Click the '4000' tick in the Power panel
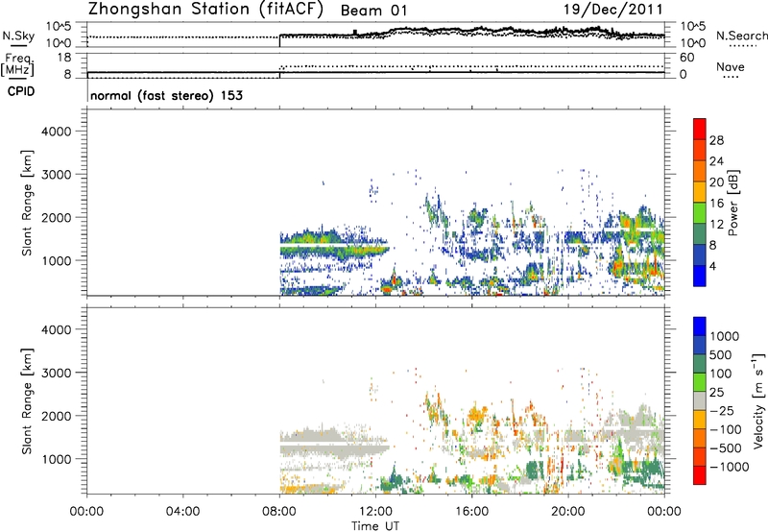Screen dimensions: 768x532 tap(57, 132)
